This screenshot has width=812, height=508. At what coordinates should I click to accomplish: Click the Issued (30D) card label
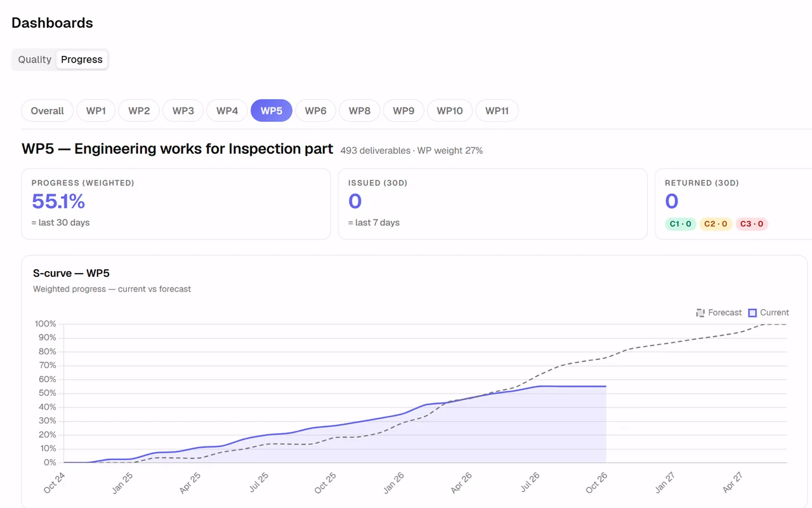378,183
